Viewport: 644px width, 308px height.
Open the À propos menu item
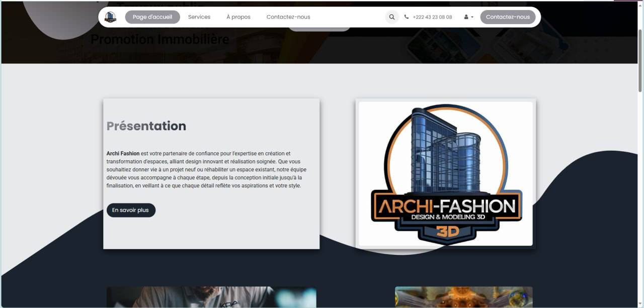(x=238, y=17)
